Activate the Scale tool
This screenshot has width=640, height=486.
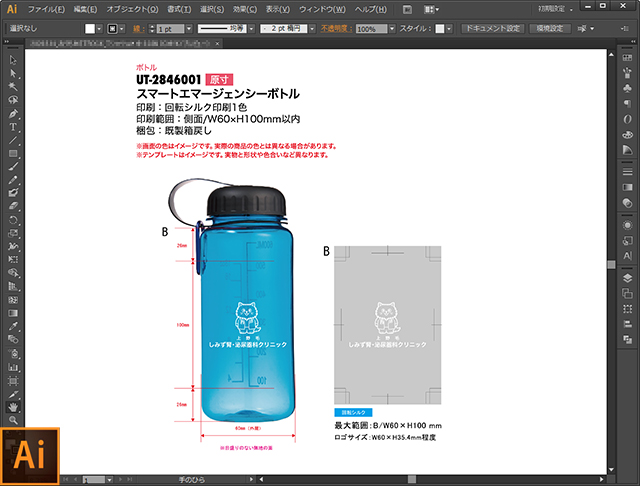(13, 233)
